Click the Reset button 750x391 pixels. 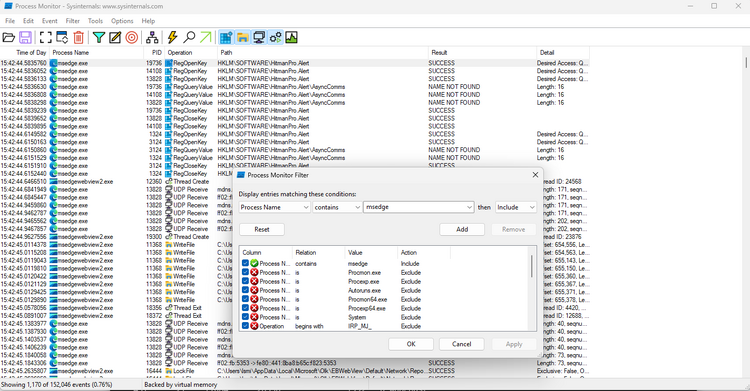tap(262, 229)
